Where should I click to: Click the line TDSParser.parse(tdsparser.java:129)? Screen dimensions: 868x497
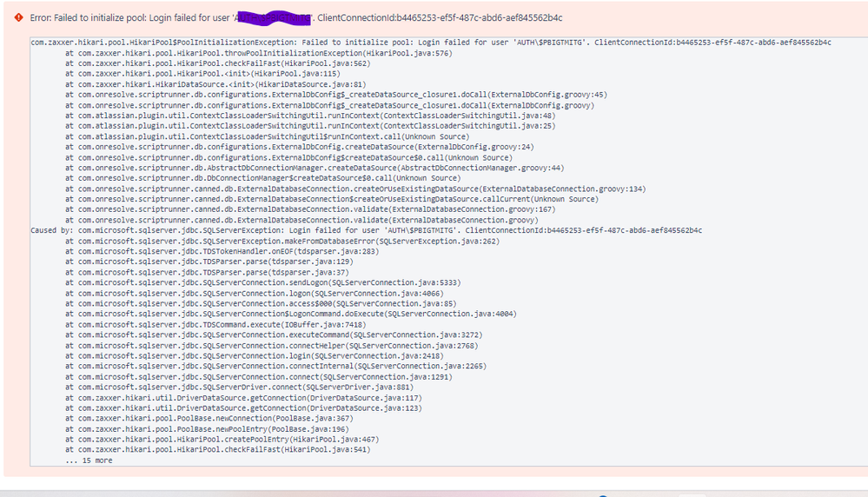(209, 262)
